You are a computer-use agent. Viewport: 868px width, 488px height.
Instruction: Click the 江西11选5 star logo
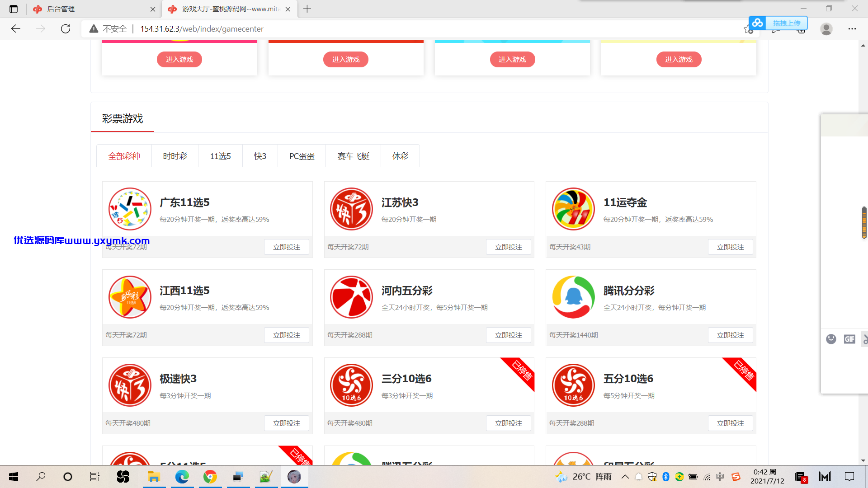(130, 297)
